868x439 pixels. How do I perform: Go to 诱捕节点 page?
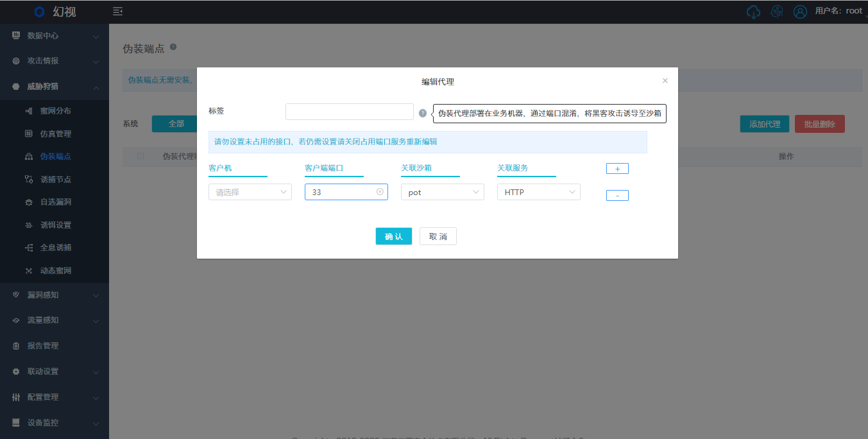pyautogui.click(x=55, y=179)
